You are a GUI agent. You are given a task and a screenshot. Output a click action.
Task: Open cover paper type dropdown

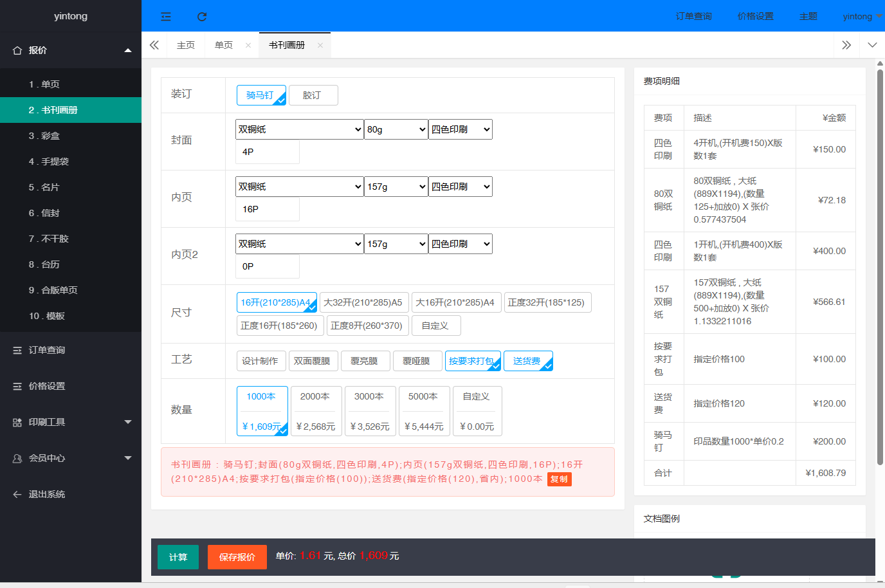(x=300, y=129)
